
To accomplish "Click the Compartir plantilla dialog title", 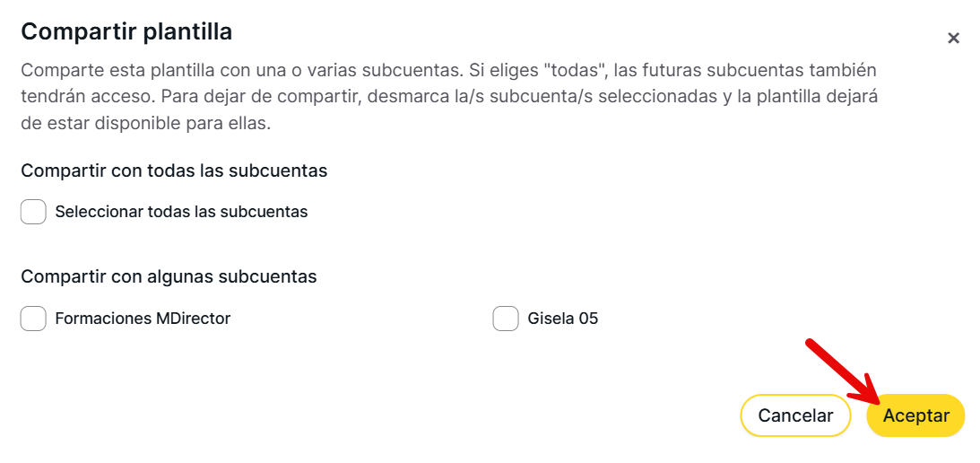I will click(x=126, y=31).
